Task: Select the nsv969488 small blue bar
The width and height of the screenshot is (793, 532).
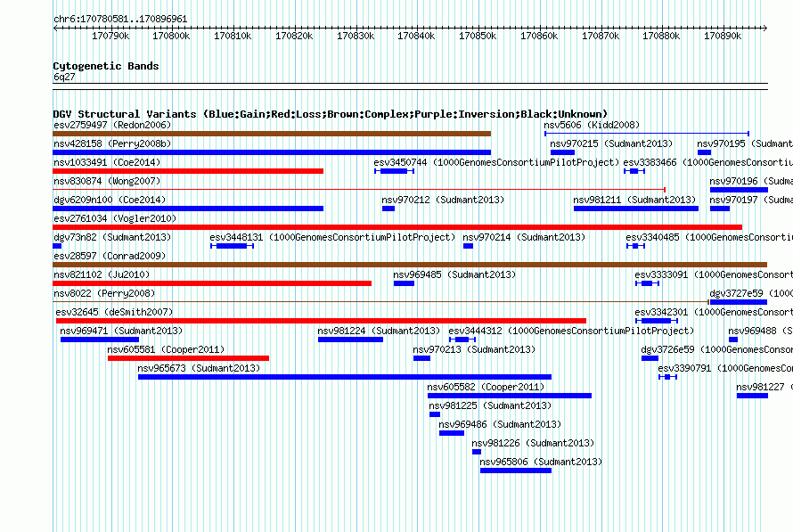Action: click(x=733, y=340)
